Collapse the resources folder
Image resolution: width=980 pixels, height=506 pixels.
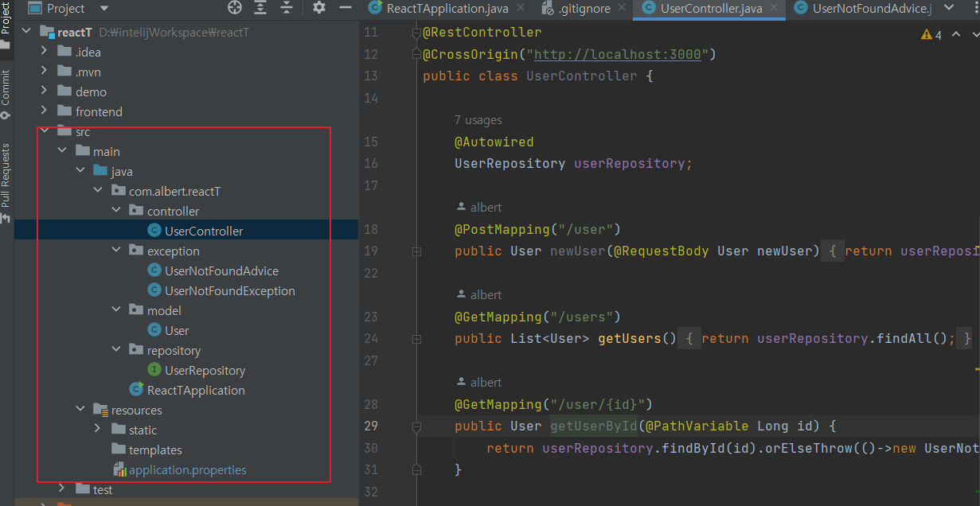pyautogui.click(x=80, y=411)
